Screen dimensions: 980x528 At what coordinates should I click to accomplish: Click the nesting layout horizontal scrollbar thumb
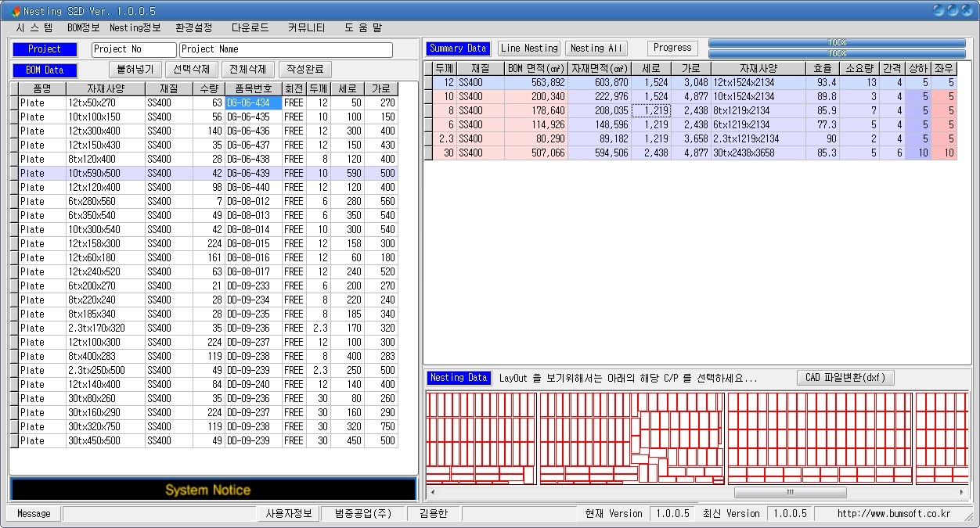pos(790,493)
